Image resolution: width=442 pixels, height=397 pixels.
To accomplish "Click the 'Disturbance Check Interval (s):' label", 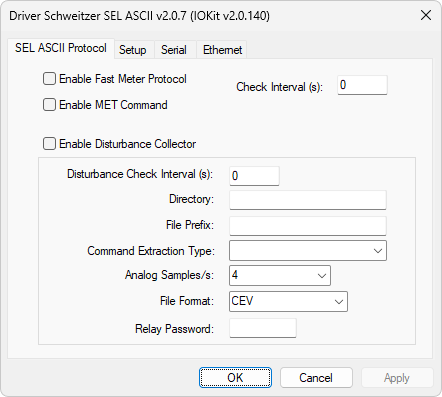I will point(140,174).
